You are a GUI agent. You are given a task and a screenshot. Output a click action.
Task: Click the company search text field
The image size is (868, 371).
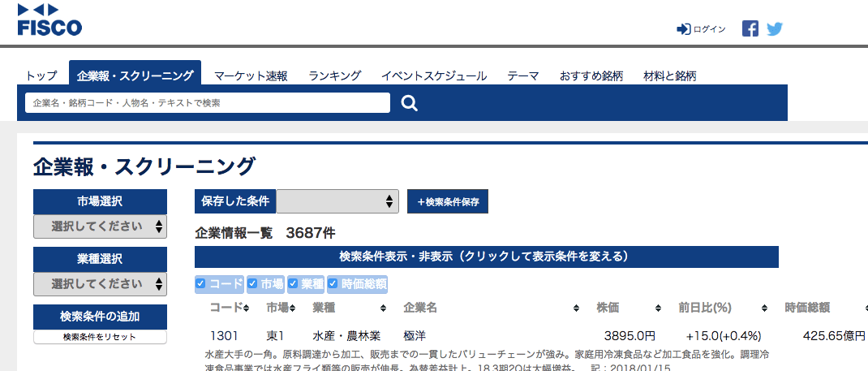tap(208, 103)
